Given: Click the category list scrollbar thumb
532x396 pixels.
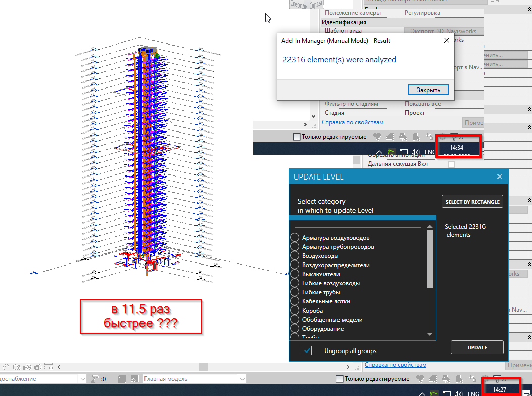Looking at the screenshot, I should point(430,259).
